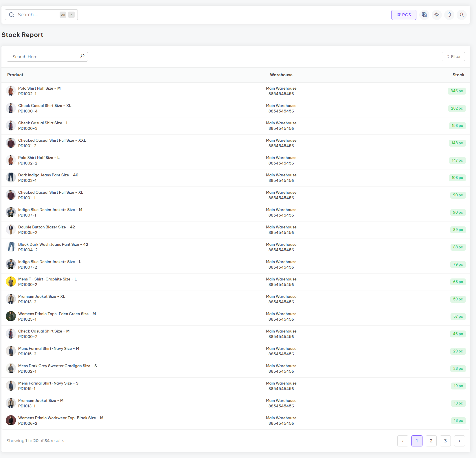The height and width of the screenshot is (458, 476).
Task: Open the Filter options
Action: click(x=453, y=57)
